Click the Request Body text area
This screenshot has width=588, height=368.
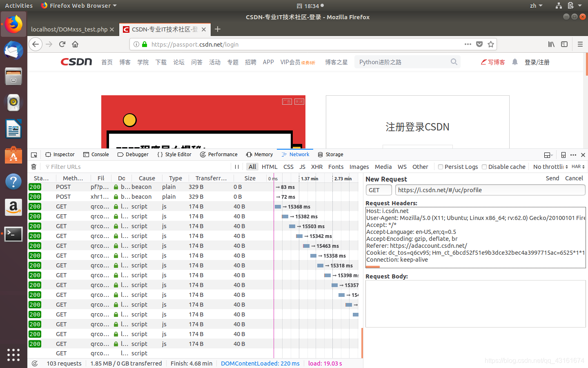point(475,304)
